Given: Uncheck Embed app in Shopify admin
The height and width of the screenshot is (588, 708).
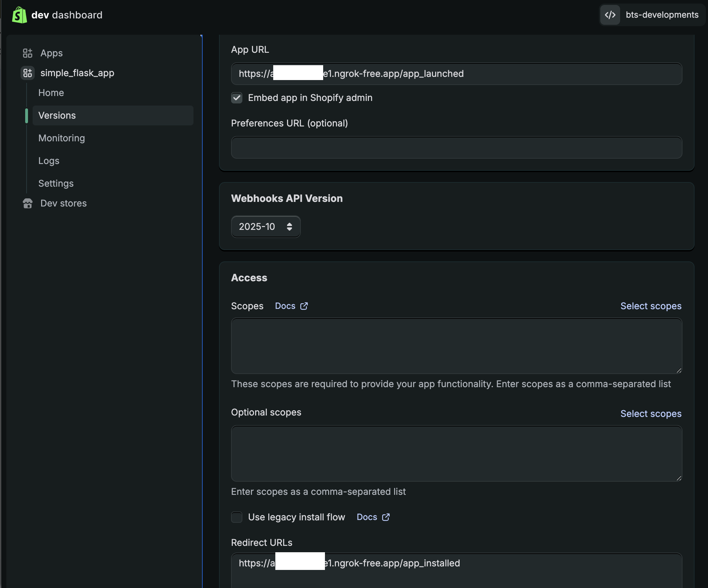Looking at the screenshot, I should pyautogui.click(x=237, y=98).
